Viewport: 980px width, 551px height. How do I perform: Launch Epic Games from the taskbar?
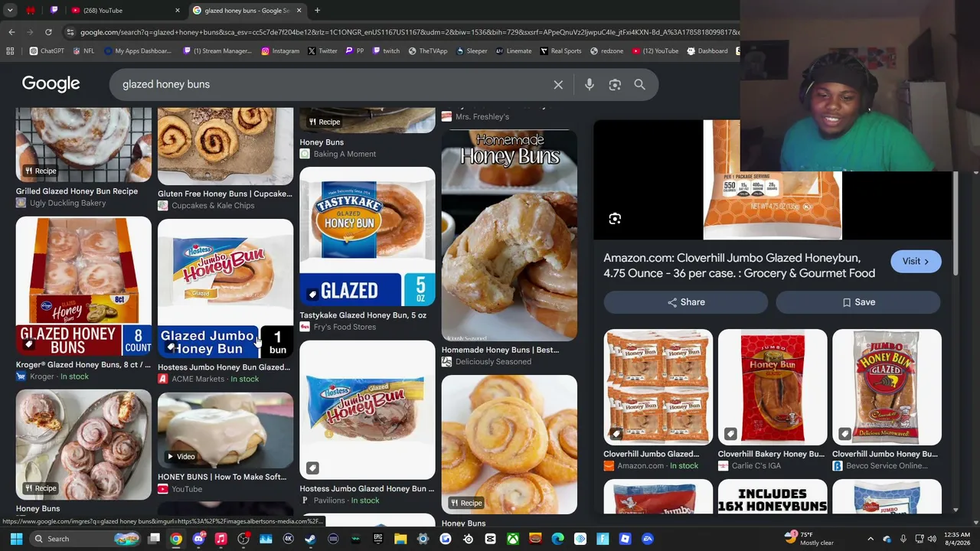tap(378, 539)
